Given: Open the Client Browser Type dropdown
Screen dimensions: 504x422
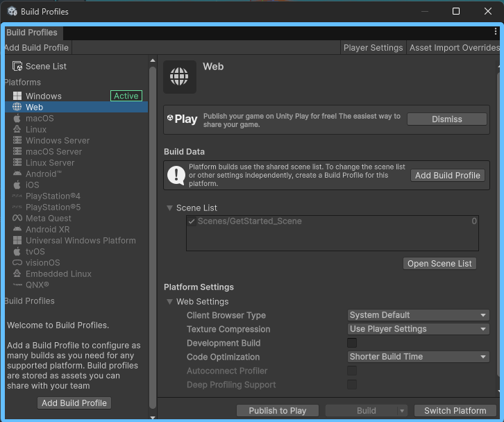Looking at the screenshot, I should pyautogui.click(x=418, y=315).
